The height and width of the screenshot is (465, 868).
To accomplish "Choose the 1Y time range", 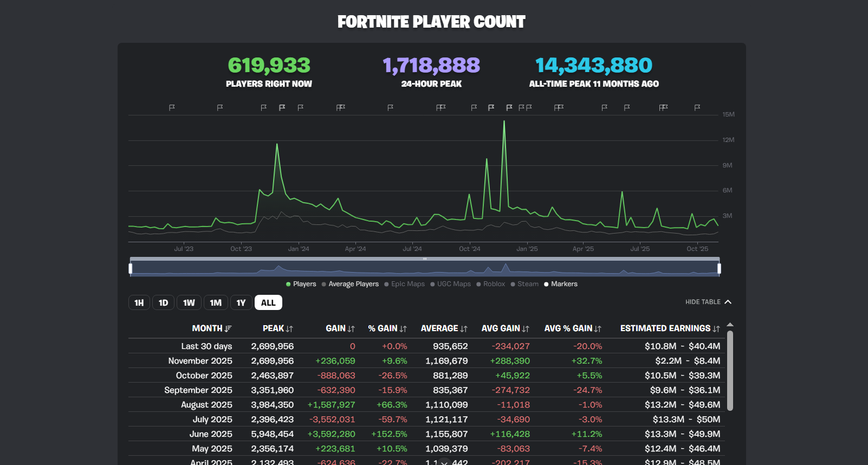I will point(241,302).
